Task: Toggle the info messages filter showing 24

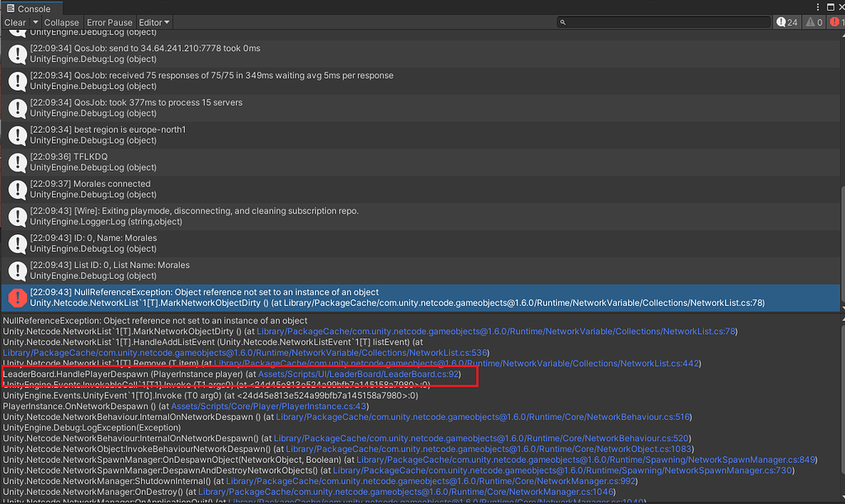Action: coord(786,22)
